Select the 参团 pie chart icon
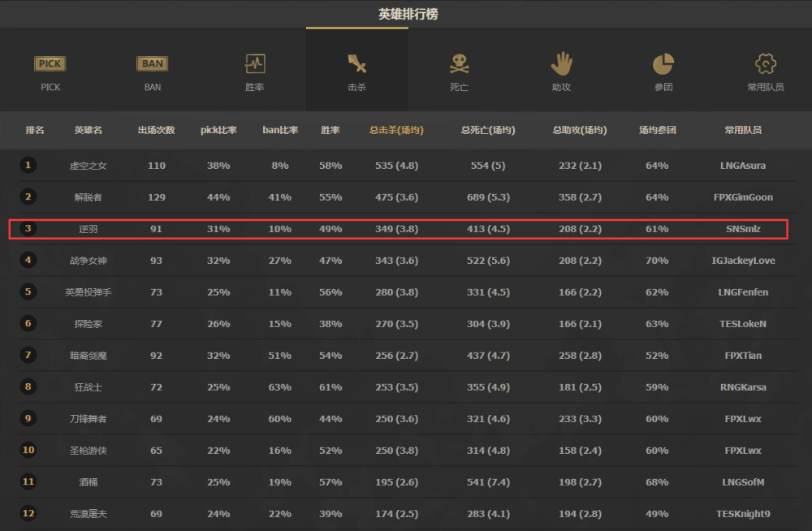The width and height of the screenshot is (812, 531). (x=663, y=63)
